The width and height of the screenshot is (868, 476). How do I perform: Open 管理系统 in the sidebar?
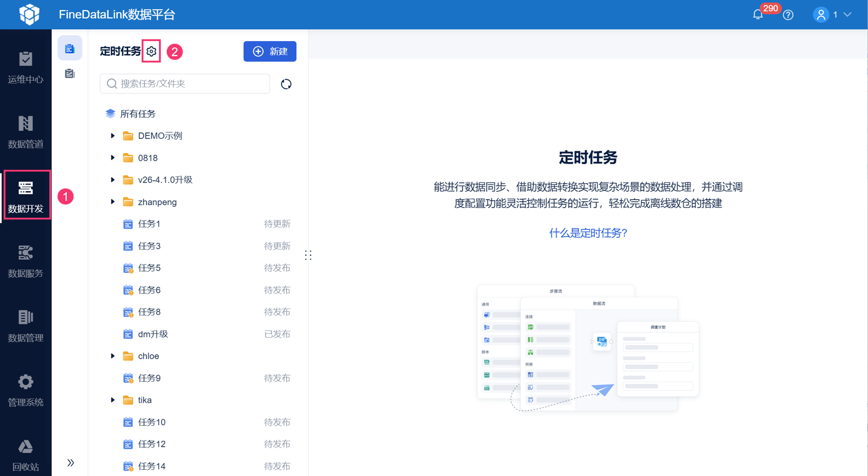26,390
